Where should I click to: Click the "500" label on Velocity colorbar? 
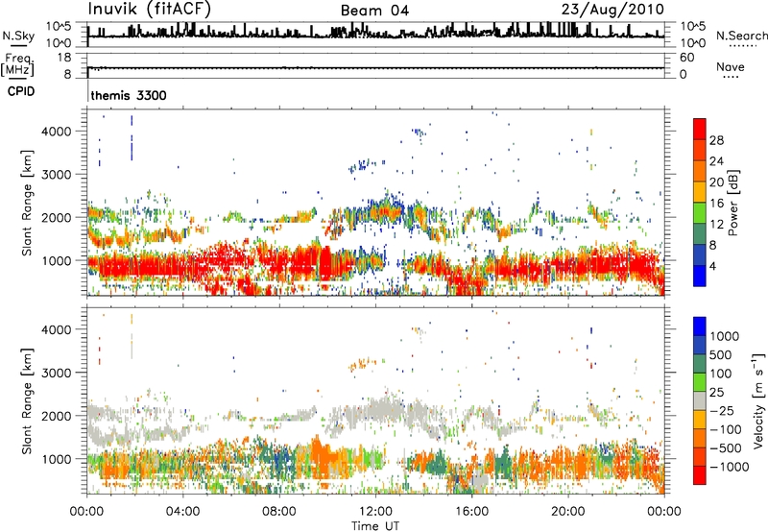(x=721, y=354)
